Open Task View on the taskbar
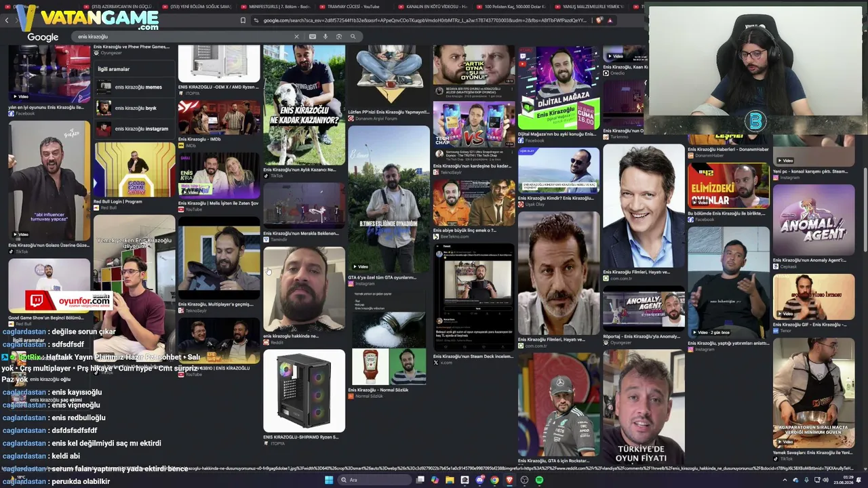This screenshot has height=488, width=868. pyautogui.click(x=420, y=480)
